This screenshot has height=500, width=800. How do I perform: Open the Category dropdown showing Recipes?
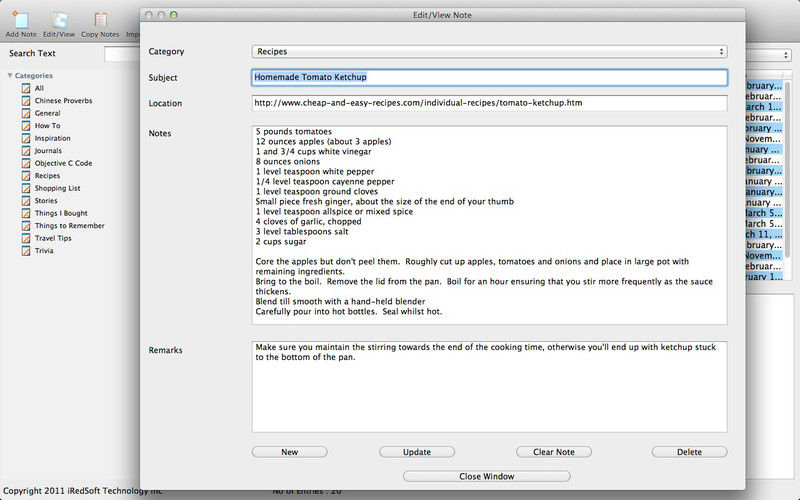(488, 51)
